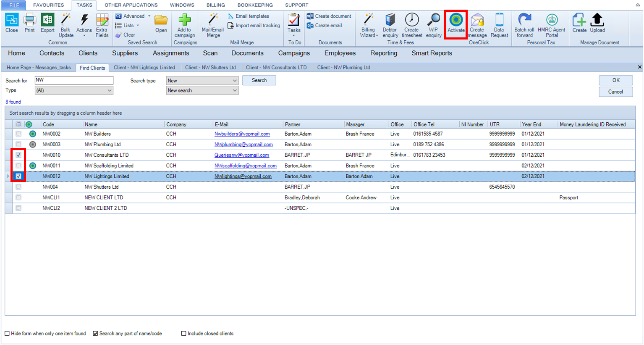Open the Client - NW Shutters Ltd tab
Viewport: 644px width, 345px height.
tap(210, 67)
